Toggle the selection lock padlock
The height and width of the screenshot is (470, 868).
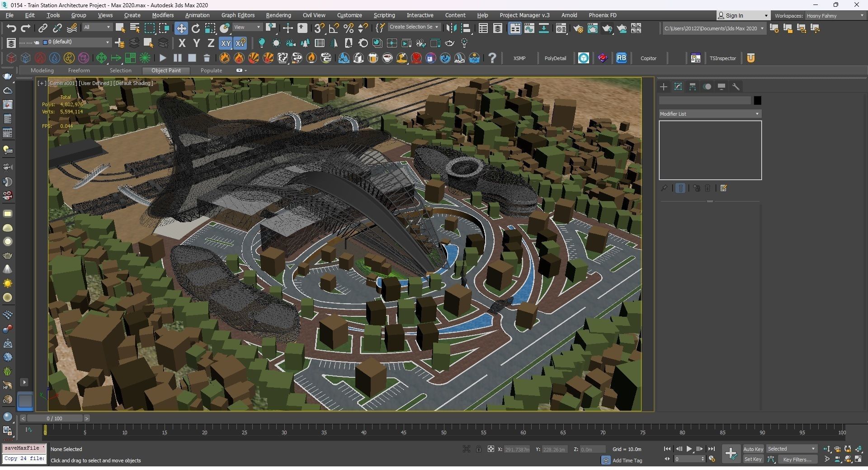[x=478, y=449]
